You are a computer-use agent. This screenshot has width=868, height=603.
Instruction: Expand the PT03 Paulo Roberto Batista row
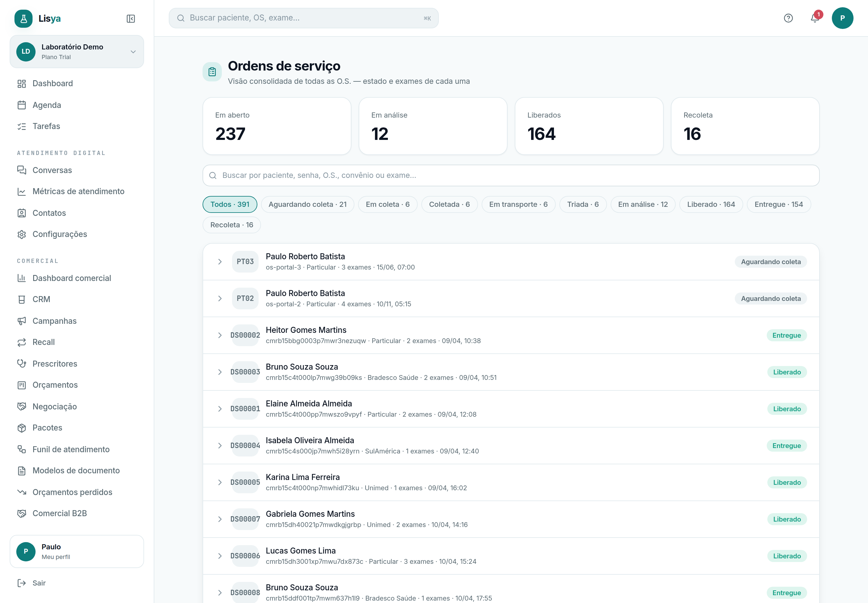(x=220, y=262)
